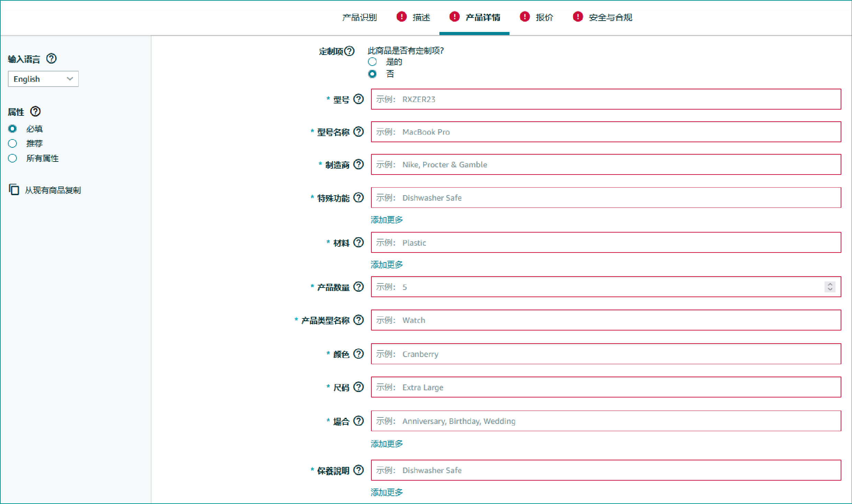
Task: Enable the 所有属性 filter option
Action: (x=13, y=158)
